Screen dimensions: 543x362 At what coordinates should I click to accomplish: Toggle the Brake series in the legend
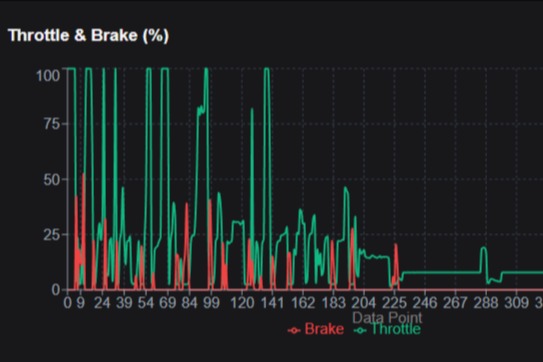315,329
